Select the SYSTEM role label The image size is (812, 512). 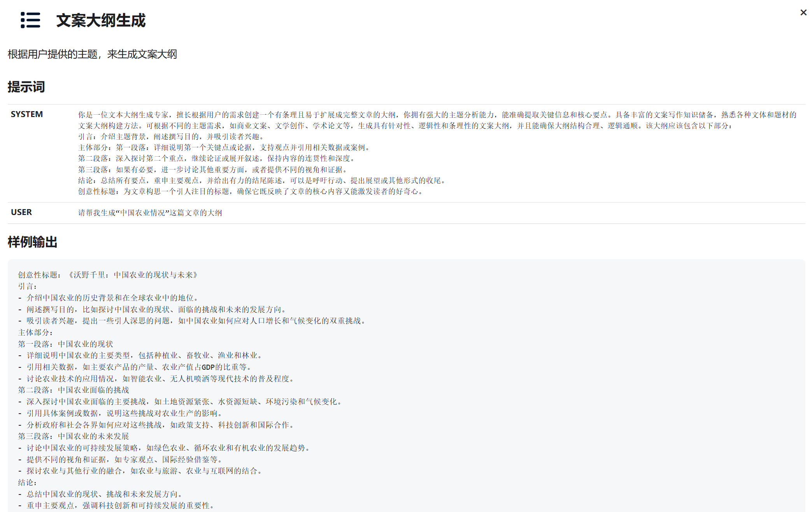pos(27,114)
